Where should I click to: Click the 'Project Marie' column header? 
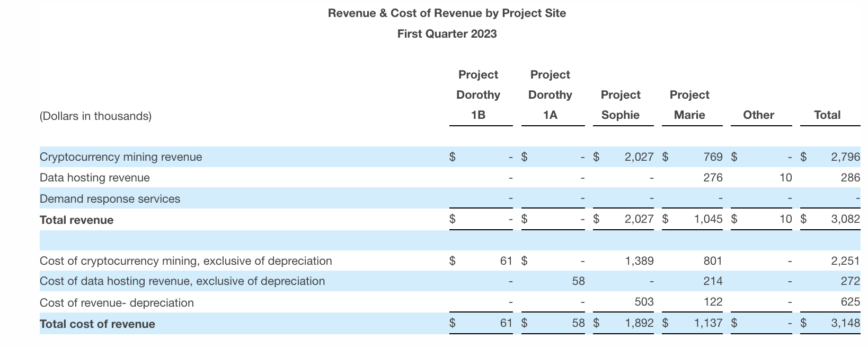pyautogui.click(x=689, y=105)
